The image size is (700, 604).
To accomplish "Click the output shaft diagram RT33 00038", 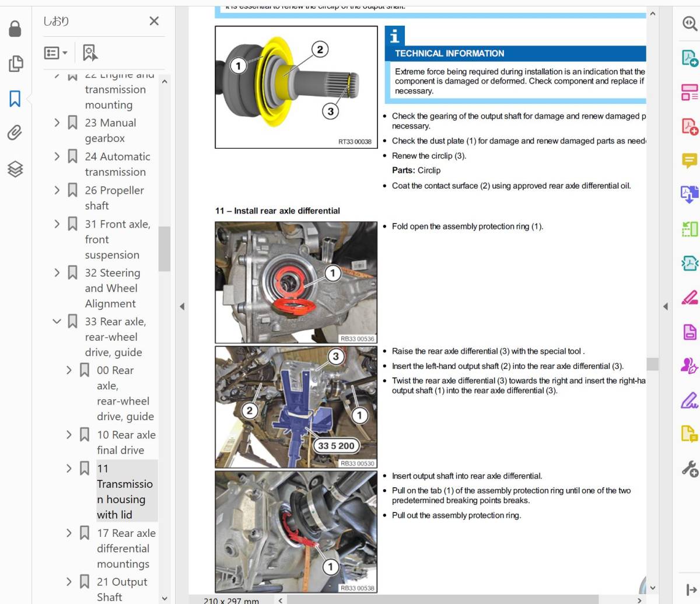I will click(296, 87).
